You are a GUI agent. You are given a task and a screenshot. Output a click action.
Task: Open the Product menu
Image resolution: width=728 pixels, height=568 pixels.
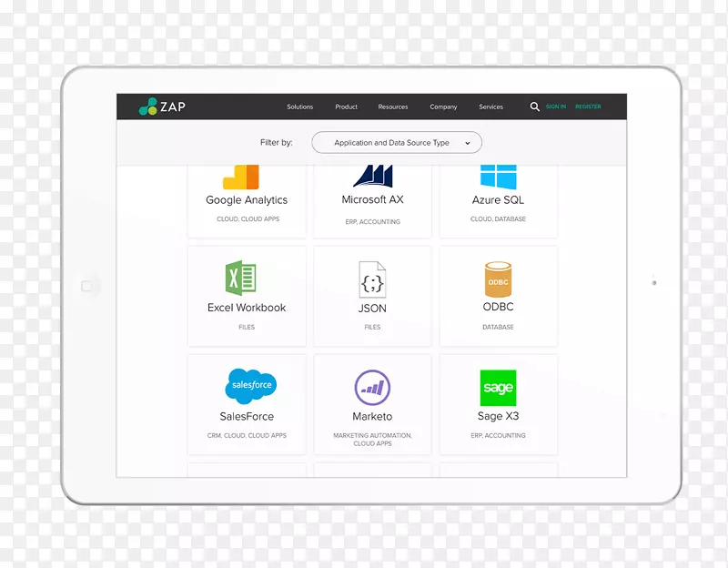tap(347, 106)
